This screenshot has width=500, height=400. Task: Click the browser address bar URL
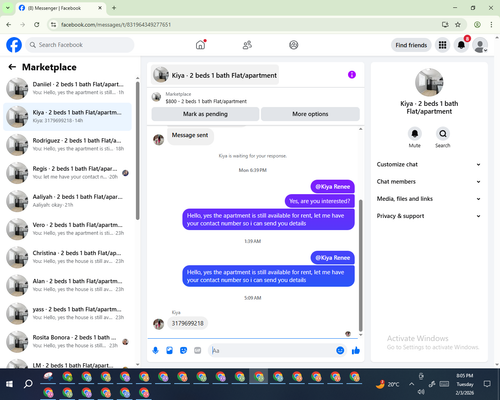click(116, 25)
